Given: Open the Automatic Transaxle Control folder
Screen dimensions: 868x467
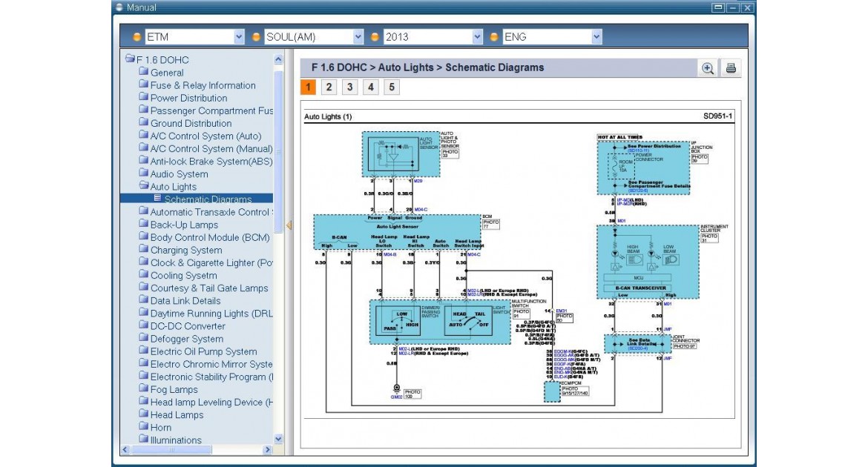Looking at the screenshot, I should pyautogui.click(x=206, y=212).
